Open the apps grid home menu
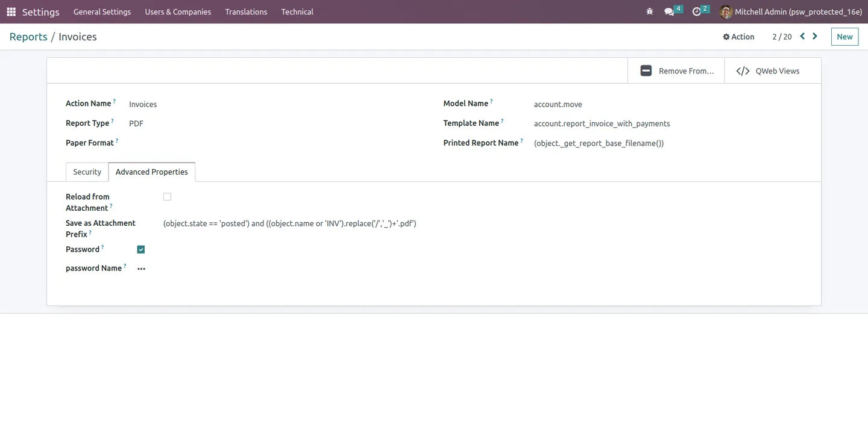 pyautogui.click(x=11, y=11)
